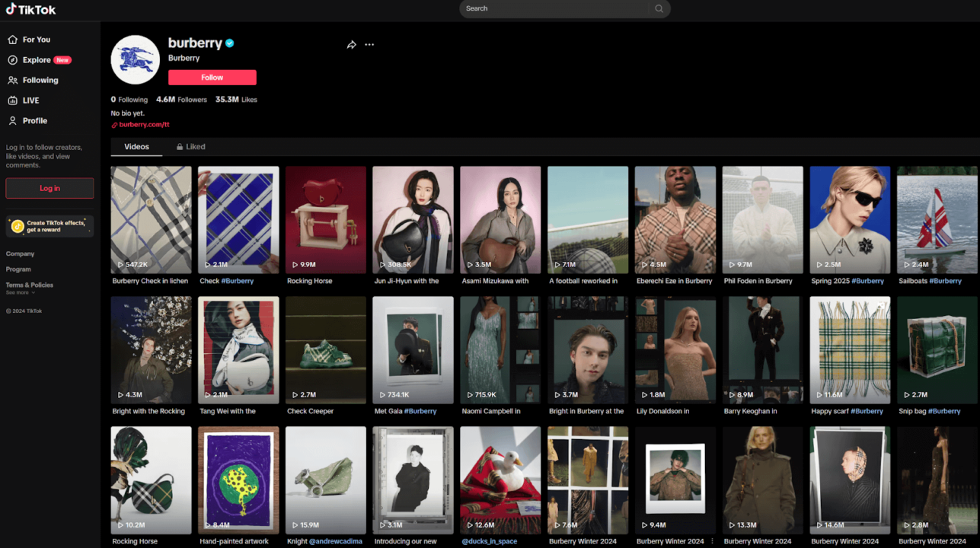The height and width of the screenshot is (548, 980).
Task: Open Check Creeper video thumbnail
Action: (x=326, y=350)
